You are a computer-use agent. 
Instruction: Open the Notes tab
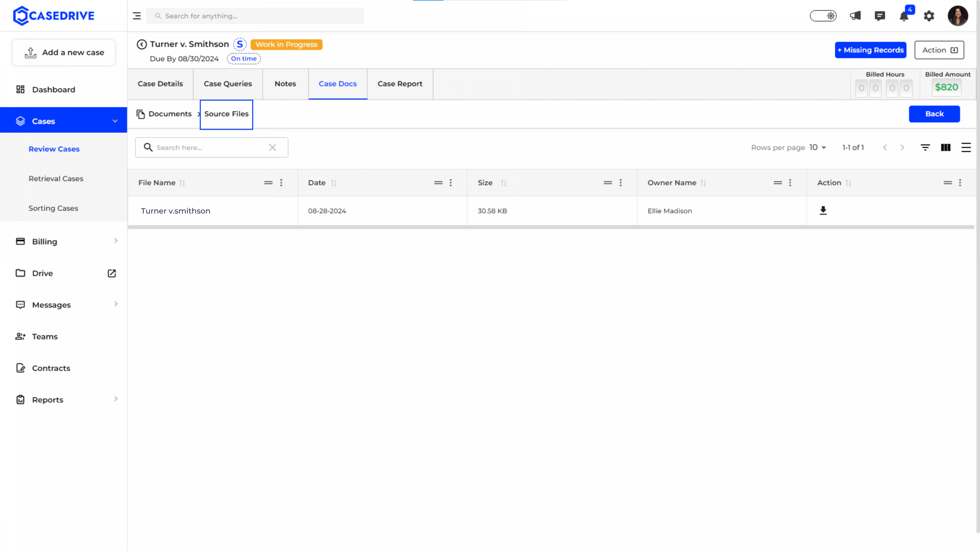click(x=285, y=84)
